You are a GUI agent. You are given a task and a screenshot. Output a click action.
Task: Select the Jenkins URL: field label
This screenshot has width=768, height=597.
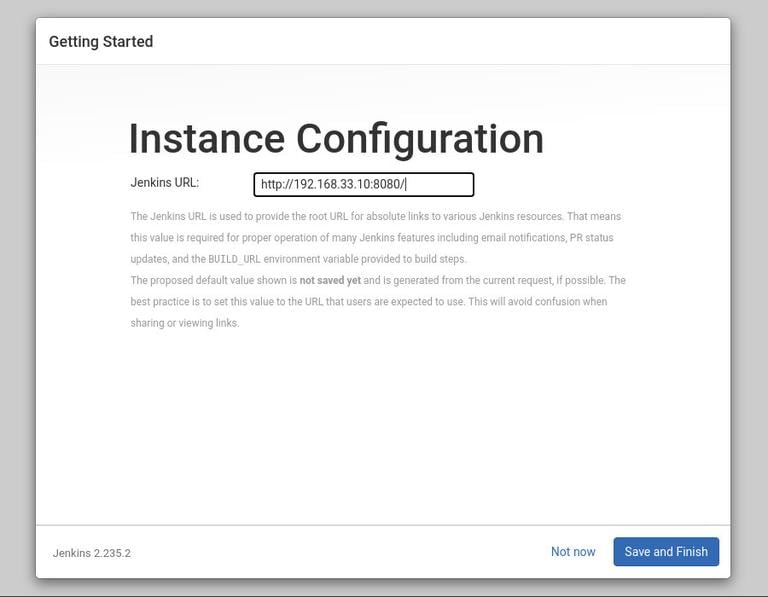pos(165,183)
